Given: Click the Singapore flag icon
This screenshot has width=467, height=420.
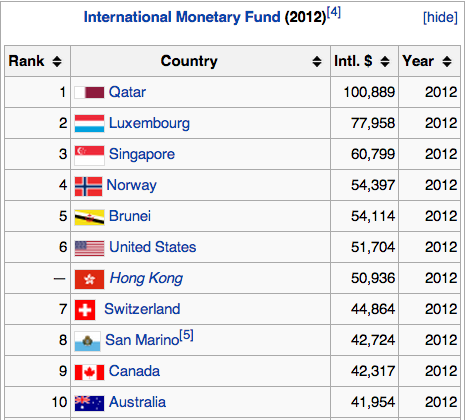Looking at the screenshot, I should 89,155.
